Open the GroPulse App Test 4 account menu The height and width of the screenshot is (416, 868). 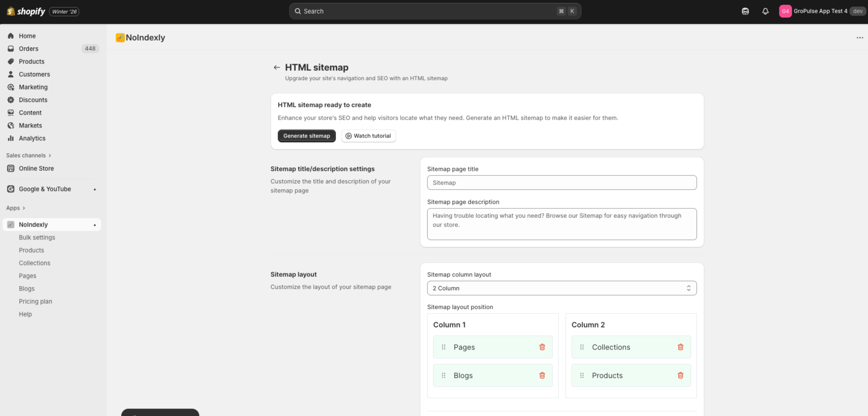[820, 11]
